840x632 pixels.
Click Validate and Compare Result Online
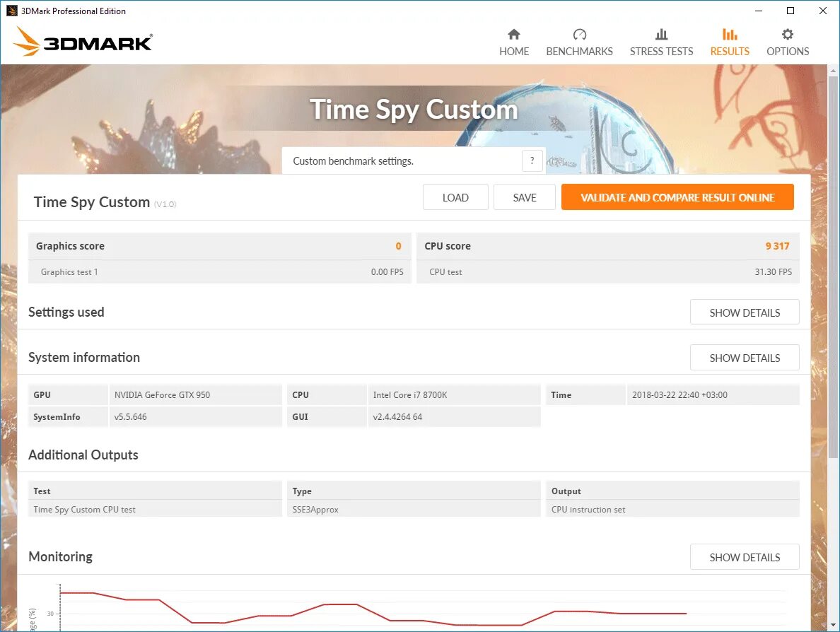677,197
